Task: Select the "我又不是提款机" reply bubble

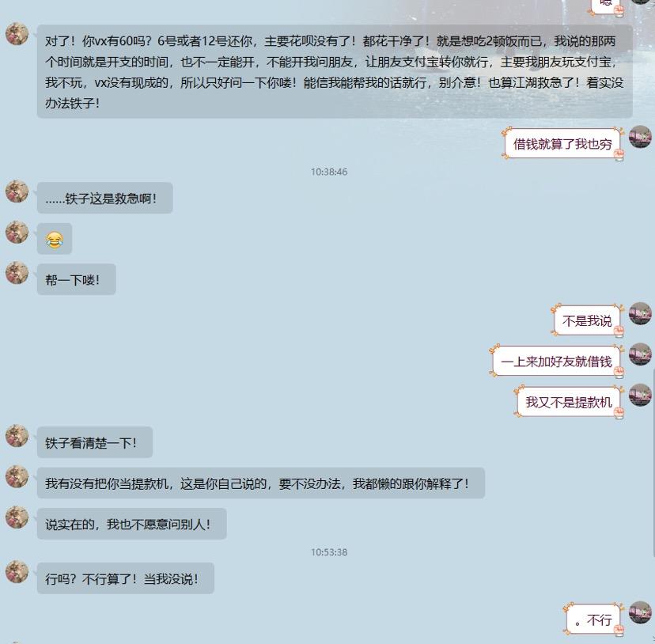Action: click(x=569, y=402)
